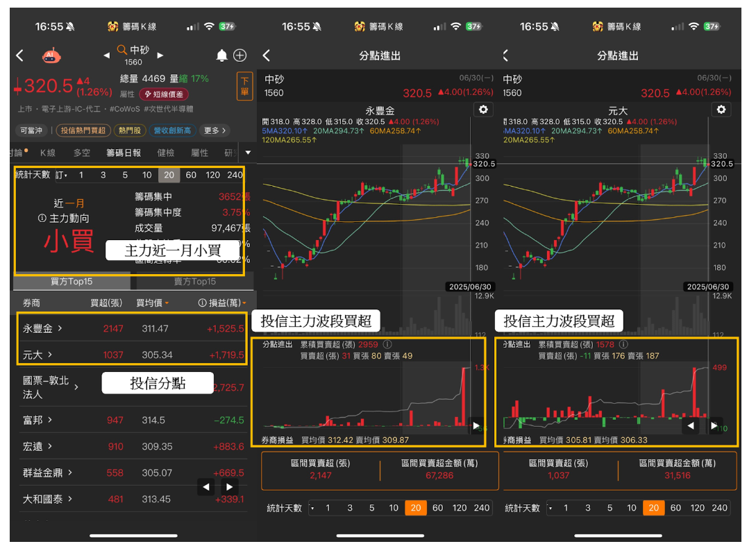Viewport: 756px width, 553px height.
Task: Add to watchlist via the plus icon
Action: coord(239,54)
